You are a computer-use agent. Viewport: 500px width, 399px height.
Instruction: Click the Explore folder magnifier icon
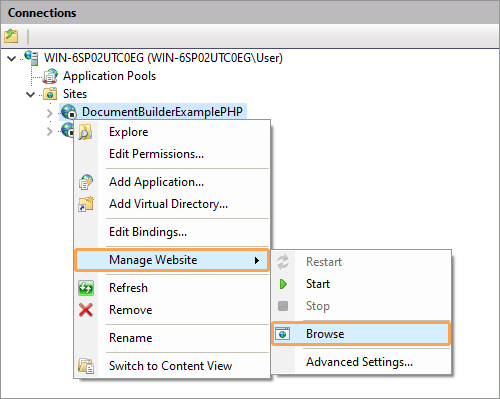tap(86, 132)
